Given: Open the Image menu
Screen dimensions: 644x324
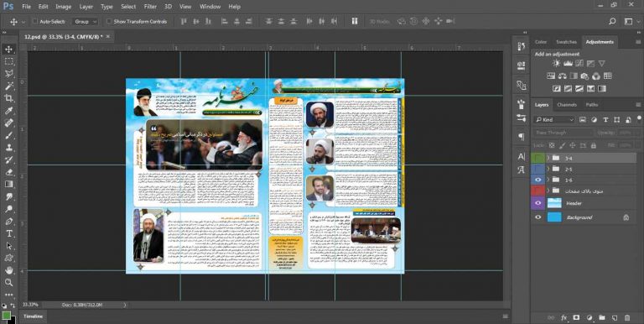Looking at the screenshot, I should tap(63, 7).
